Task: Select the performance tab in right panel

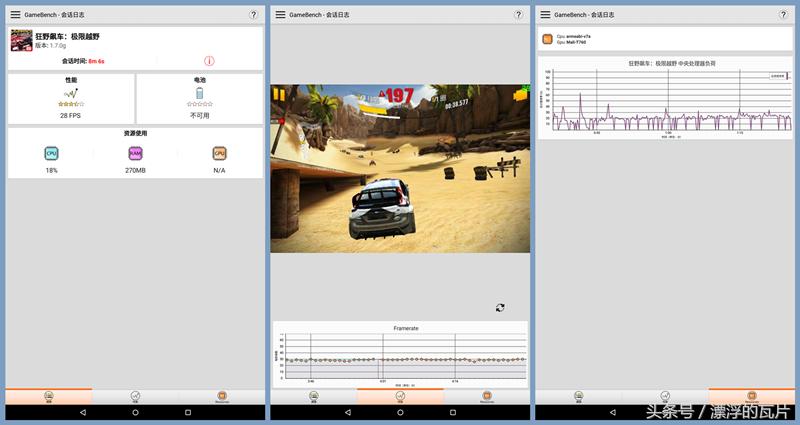Action: (665, 396)
